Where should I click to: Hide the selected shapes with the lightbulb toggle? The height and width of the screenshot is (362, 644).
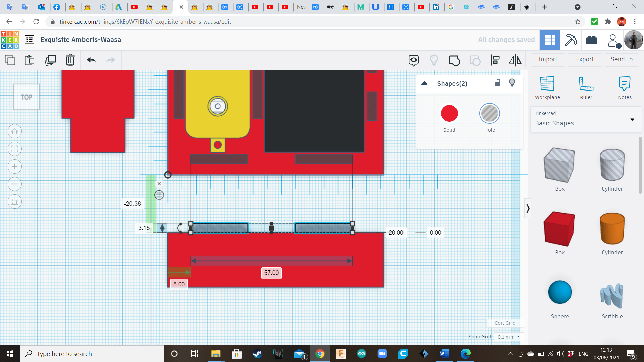[512, 83]
